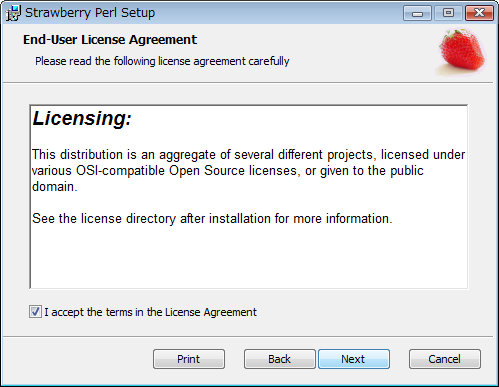Toggle the accept license terms checkbox
This screenshot has height=387, width=499.
point(35,312)
